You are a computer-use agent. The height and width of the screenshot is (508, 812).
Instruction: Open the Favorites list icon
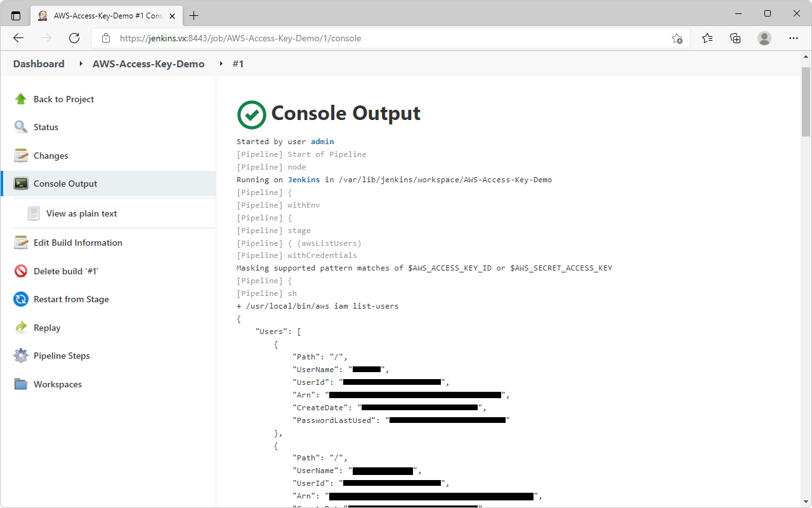[x=707, y=38]
